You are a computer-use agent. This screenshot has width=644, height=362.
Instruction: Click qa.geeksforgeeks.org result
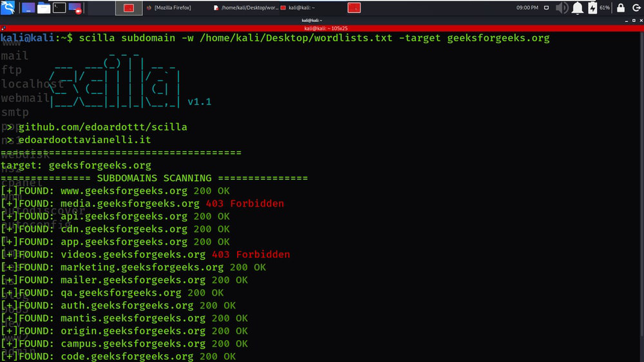point(121,292)
